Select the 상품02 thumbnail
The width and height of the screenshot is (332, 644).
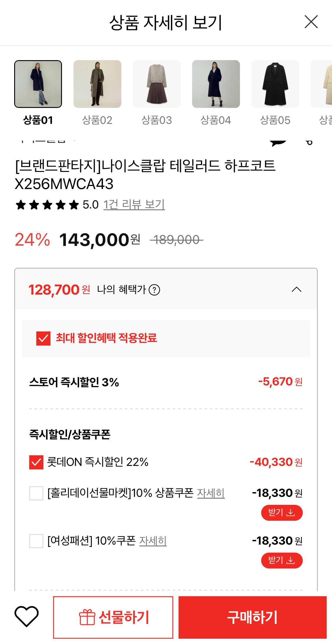(x=97, y=84)
